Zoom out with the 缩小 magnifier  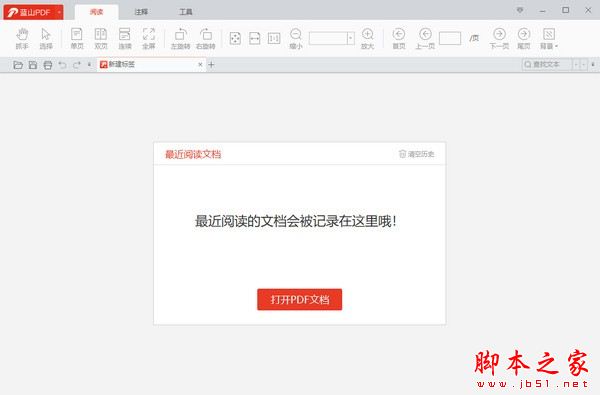[296, 38]
